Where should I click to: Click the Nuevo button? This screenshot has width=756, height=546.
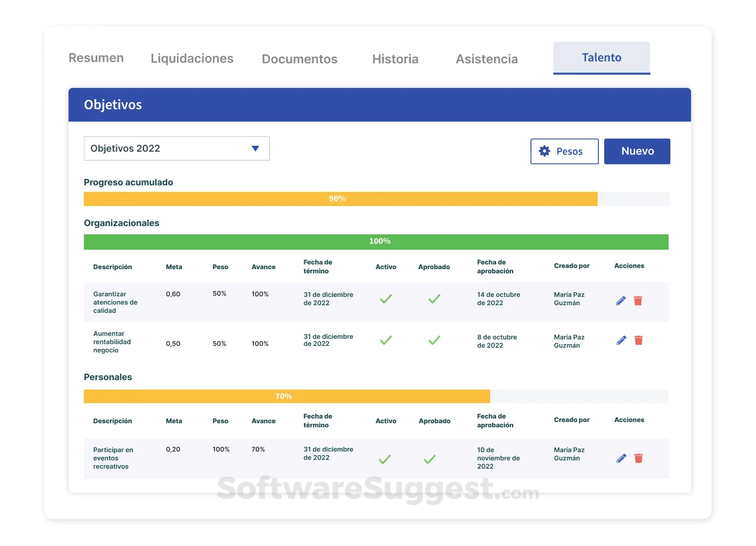tap(637, 151)
